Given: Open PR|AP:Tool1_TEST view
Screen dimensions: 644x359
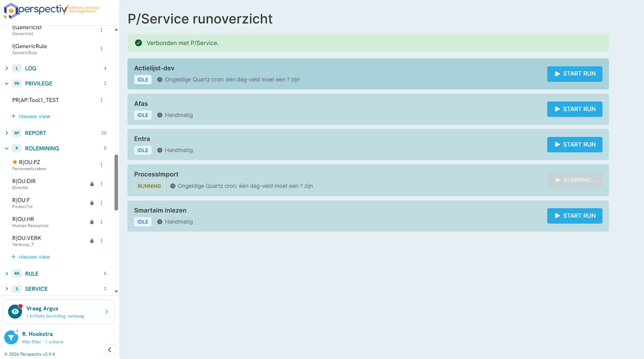Looking at the screenshot, I should [35, 100].
